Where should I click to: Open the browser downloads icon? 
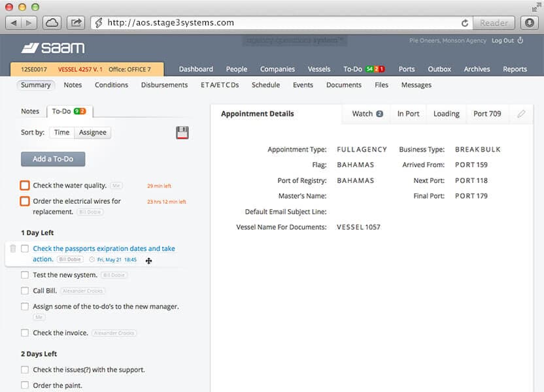(529, 23)
